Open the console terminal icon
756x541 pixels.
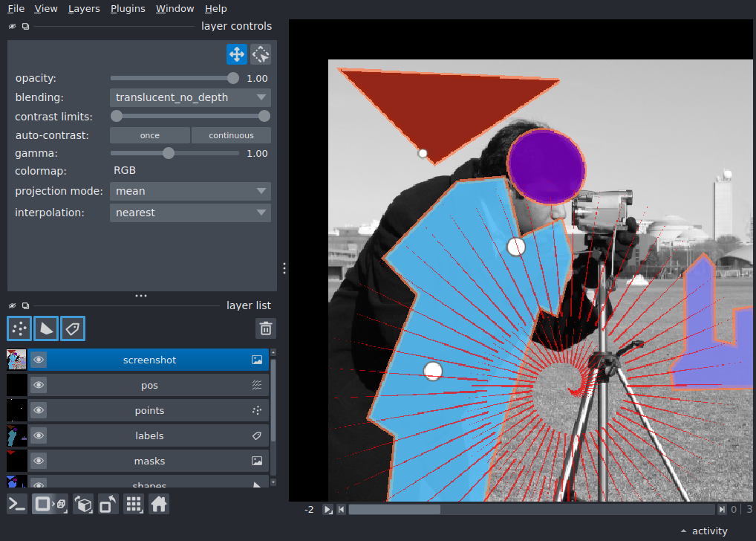(17, 505)
